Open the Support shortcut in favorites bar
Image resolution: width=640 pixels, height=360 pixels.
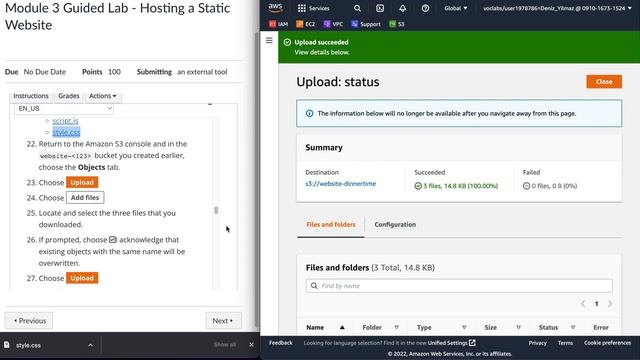[x=366, y=24]
